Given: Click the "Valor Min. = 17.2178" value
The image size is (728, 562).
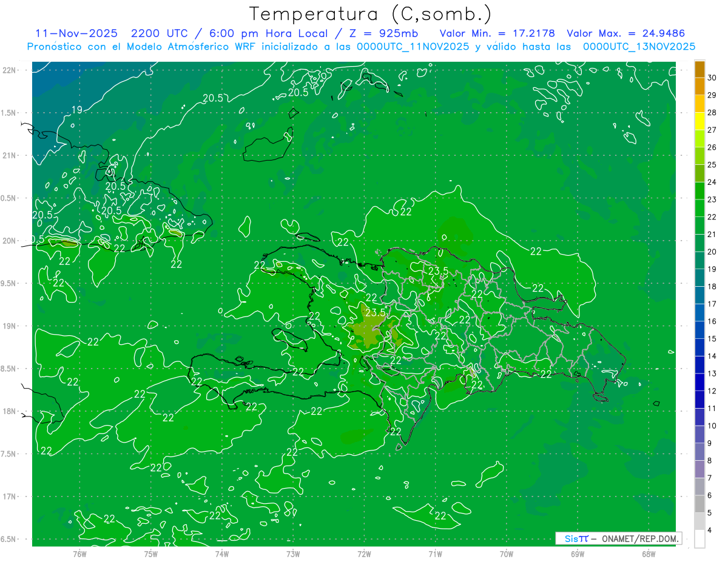Looking at the screenshot, I should (497, 33).
